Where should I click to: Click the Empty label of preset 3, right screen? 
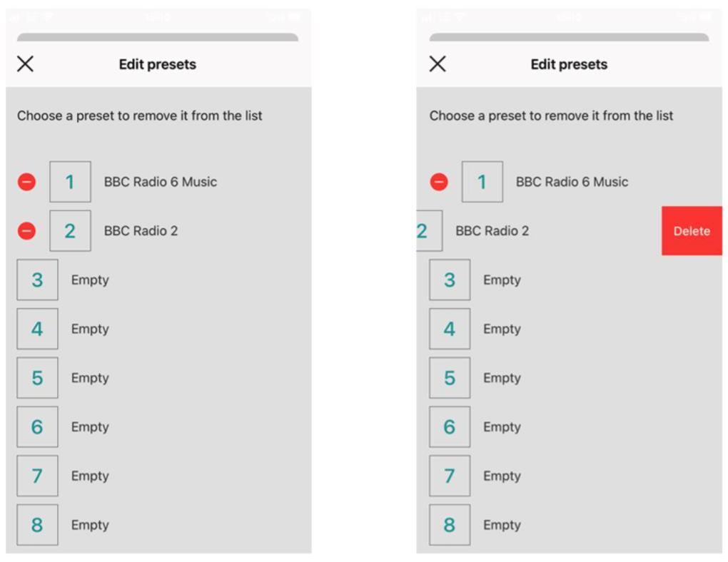[x=502, y=280]
